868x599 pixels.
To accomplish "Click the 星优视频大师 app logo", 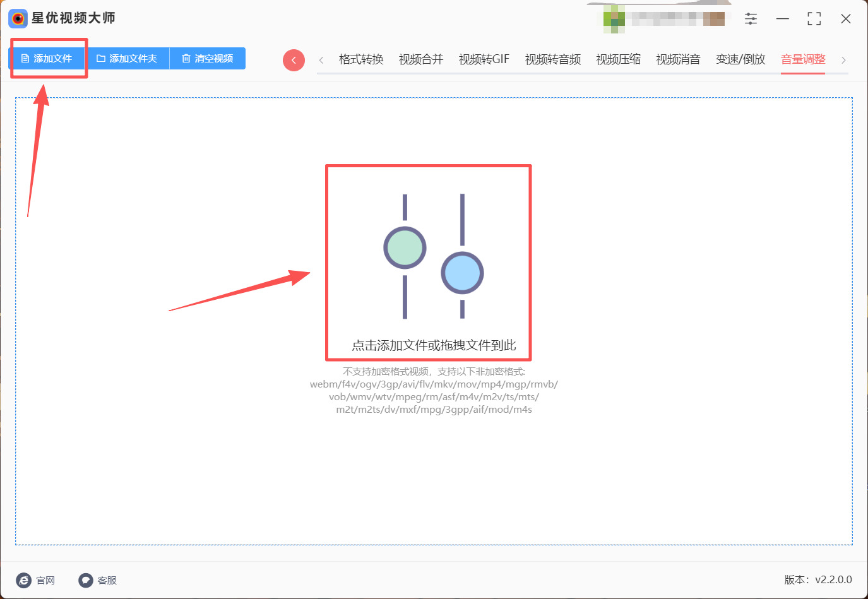I will (x=18, y=18).
